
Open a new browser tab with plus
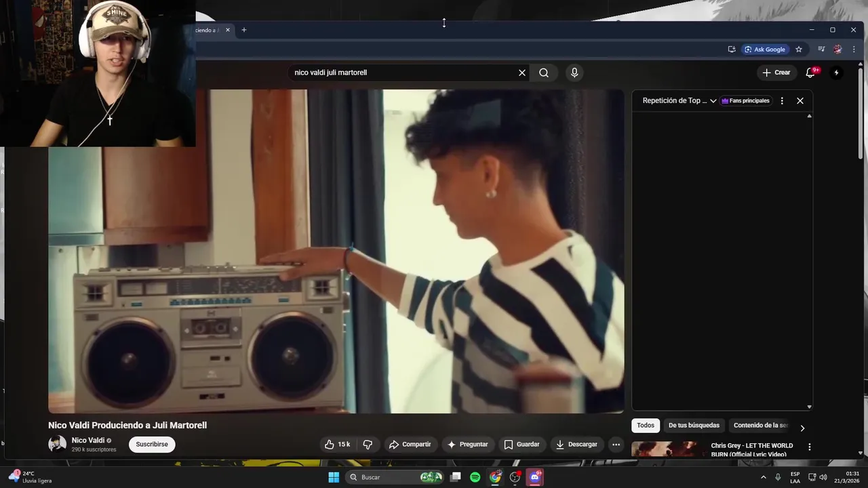point(244,30)
